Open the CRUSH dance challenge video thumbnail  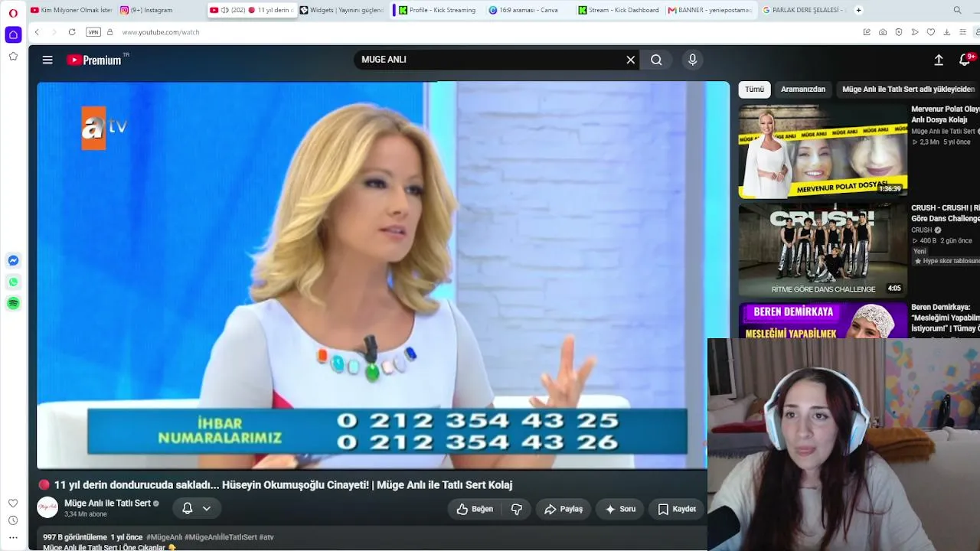click(x=822, y=249)
